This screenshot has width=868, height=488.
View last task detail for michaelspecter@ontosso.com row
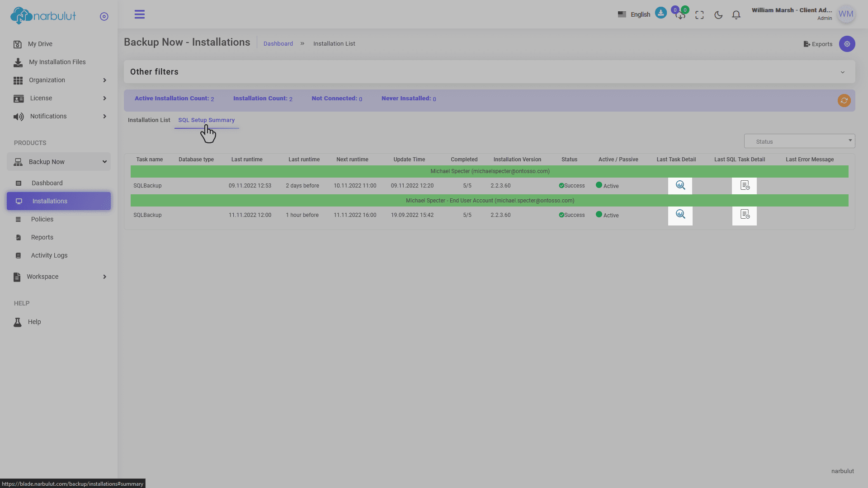(x=680, y=186)
